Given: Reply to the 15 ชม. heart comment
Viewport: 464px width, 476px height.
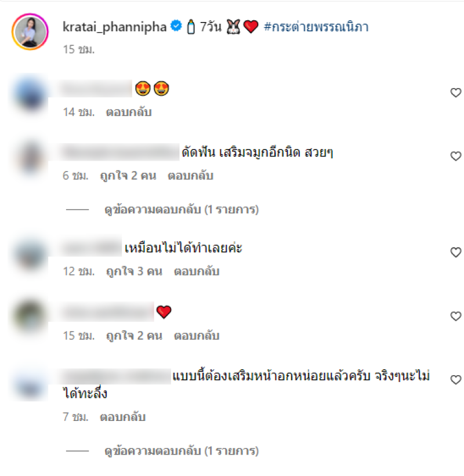Looking at the screenshot, I should pos(197,336).
